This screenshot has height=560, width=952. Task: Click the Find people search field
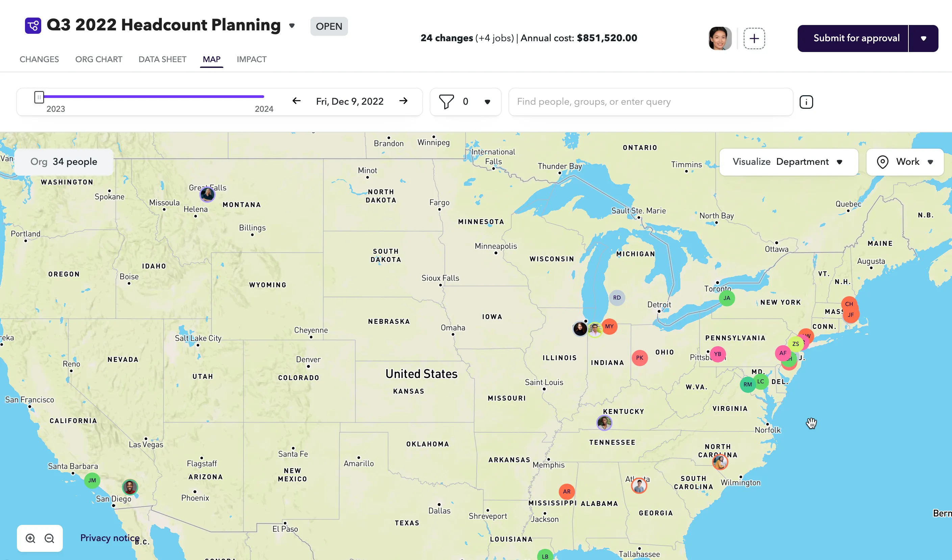coord(651,102)
